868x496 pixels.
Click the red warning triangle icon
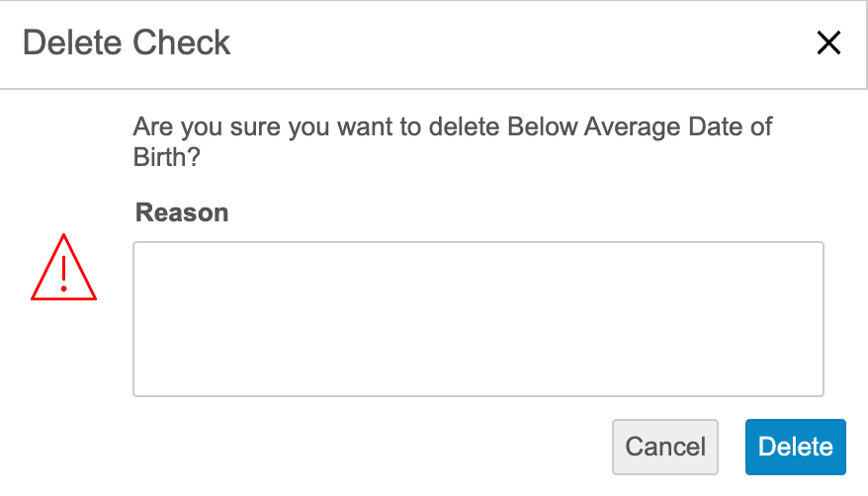point(63,269)
